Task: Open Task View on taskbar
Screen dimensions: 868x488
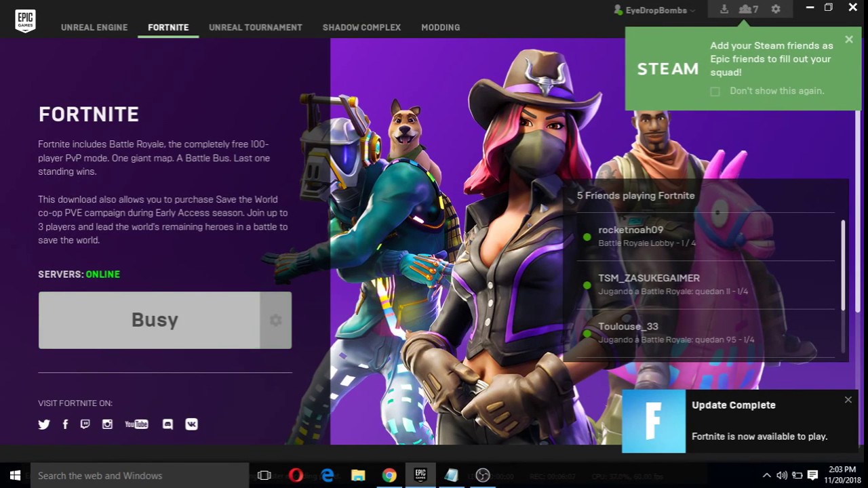Action: [264, 475]
